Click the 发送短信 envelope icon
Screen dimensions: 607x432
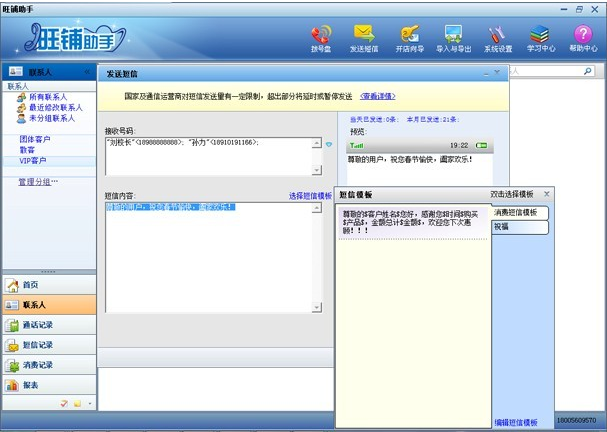click(364, 38)
